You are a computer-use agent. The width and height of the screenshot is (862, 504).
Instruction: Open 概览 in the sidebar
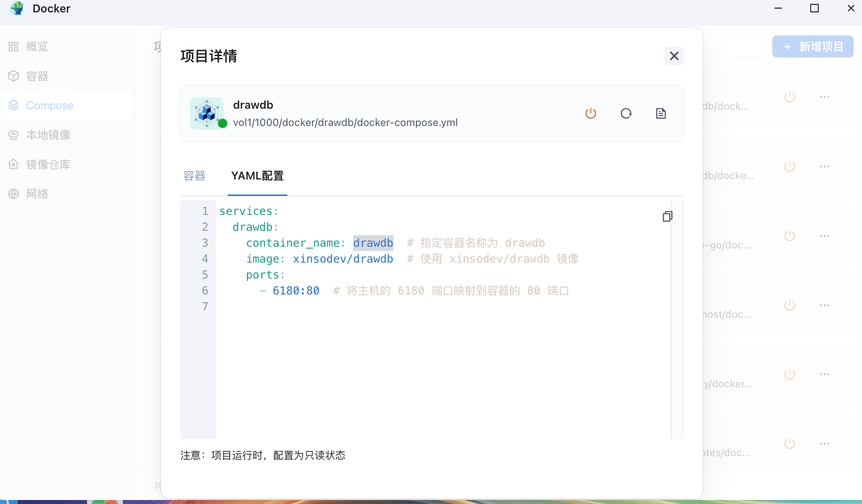[x=37, y=46]
